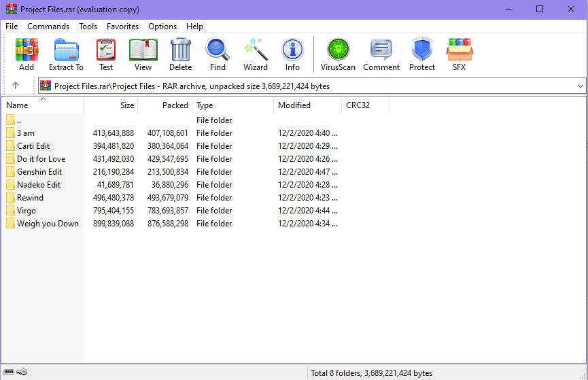
Task: Sort by the Modified column header
Action: point(307,105)
